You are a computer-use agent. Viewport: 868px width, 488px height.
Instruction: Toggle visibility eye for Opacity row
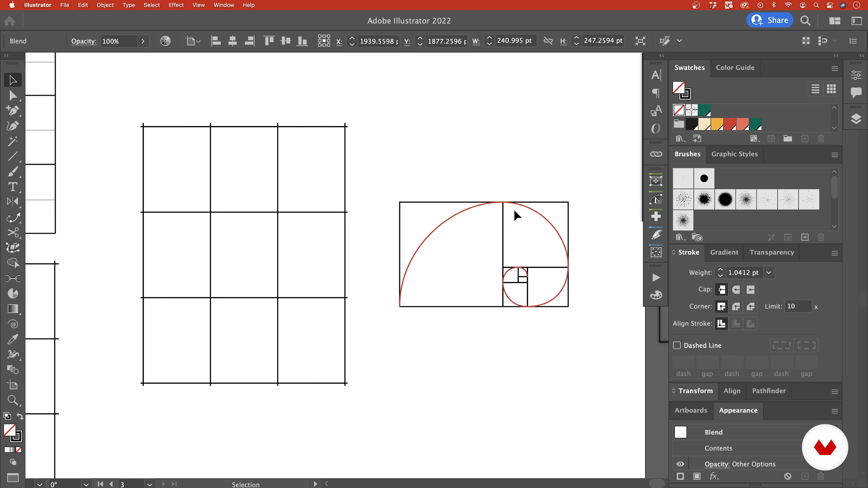(x=680, y=464)
